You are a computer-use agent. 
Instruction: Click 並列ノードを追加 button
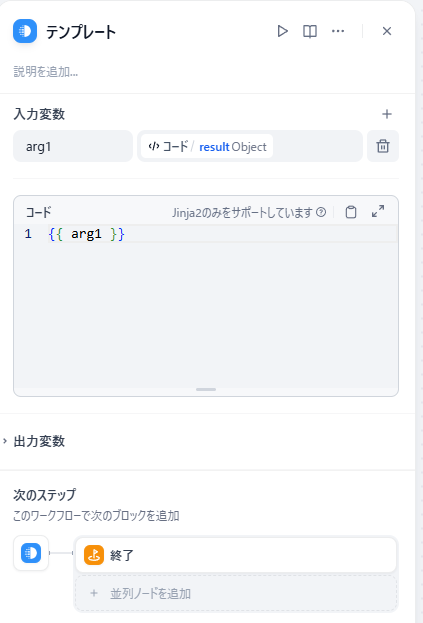236,594
